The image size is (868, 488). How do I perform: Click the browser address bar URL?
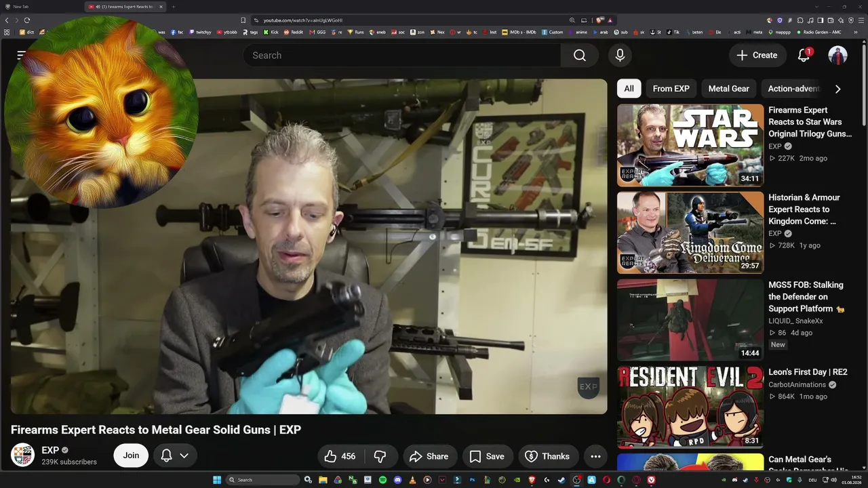pyautogui.click(x=303, y=20)
